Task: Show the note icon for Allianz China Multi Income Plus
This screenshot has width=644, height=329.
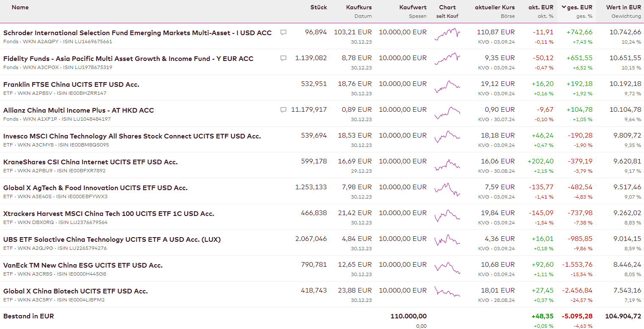Action: pos(283,110)
